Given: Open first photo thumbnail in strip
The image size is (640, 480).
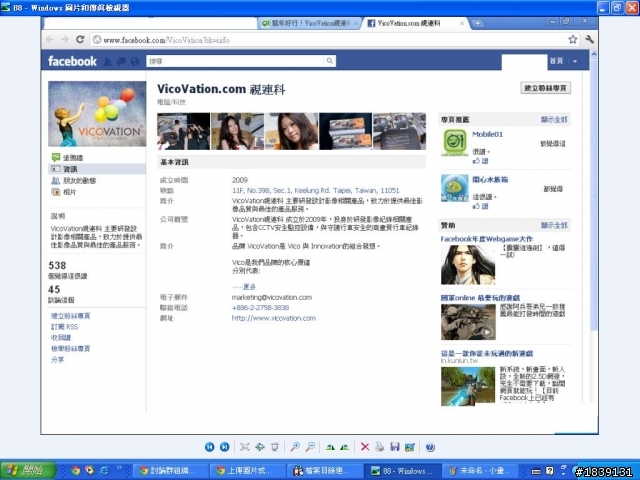Looking at the screenshot, I should (184, 131).
